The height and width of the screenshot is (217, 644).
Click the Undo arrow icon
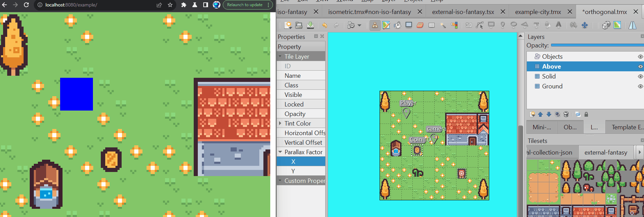click(325, 25)
